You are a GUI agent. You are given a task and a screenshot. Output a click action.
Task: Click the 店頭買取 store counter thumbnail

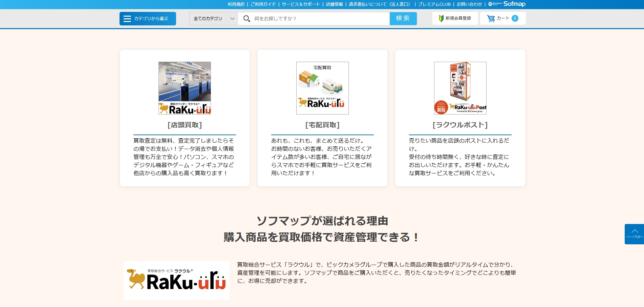pyautogui.click(x=185, y=88)
